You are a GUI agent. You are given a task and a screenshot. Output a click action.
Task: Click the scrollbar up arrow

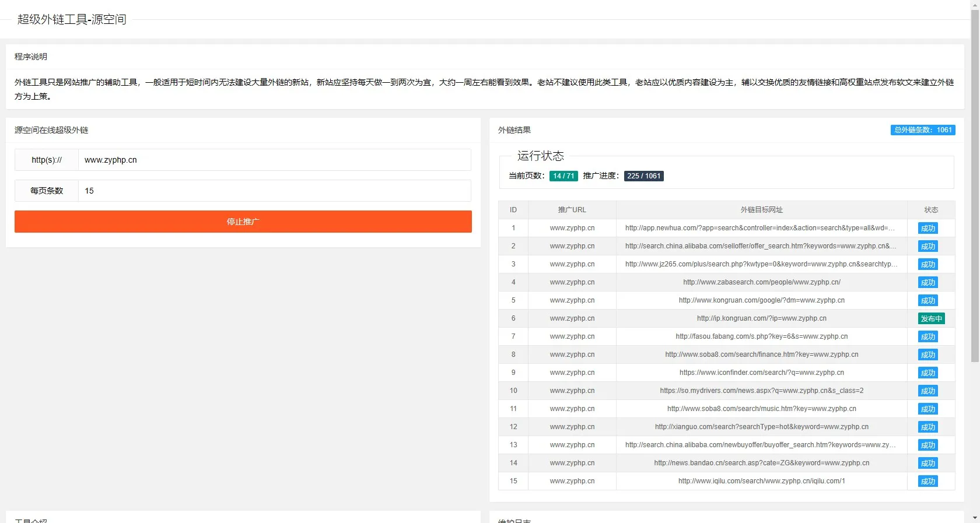pyautogui.click(x=975, y=3)
